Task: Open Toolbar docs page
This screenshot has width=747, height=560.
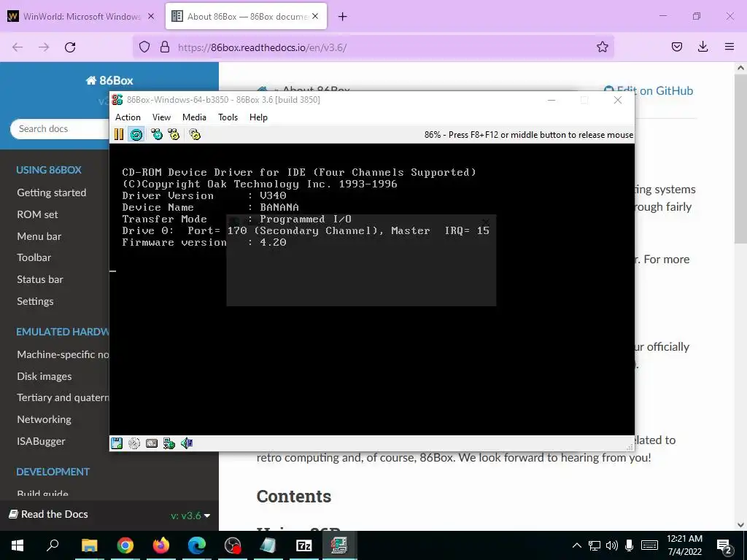Action: (x=34, y=257)
